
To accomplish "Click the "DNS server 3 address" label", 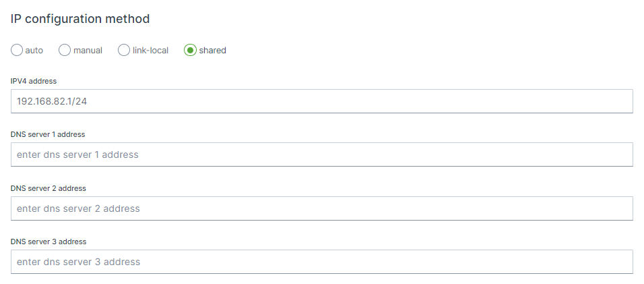I will (49, 242).
